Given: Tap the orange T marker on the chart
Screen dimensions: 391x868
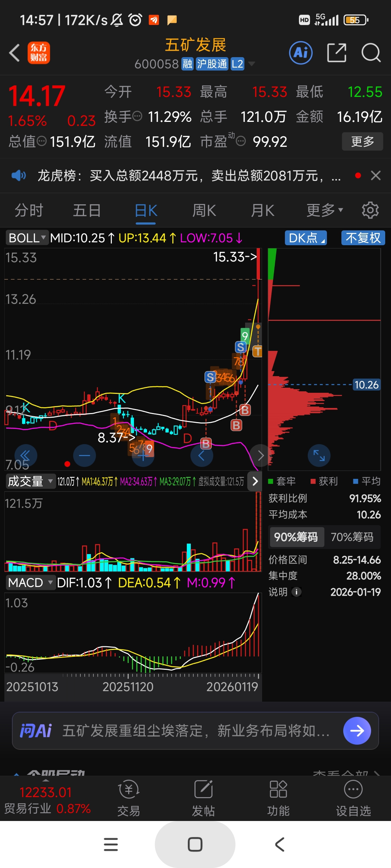Looking at the screenshot, I should coord(257,351).
